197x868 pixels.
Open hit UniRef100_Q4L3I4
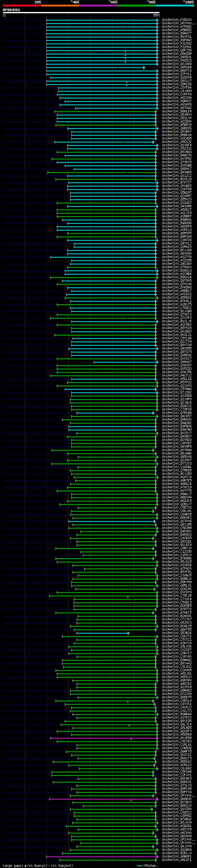point(177,725)
